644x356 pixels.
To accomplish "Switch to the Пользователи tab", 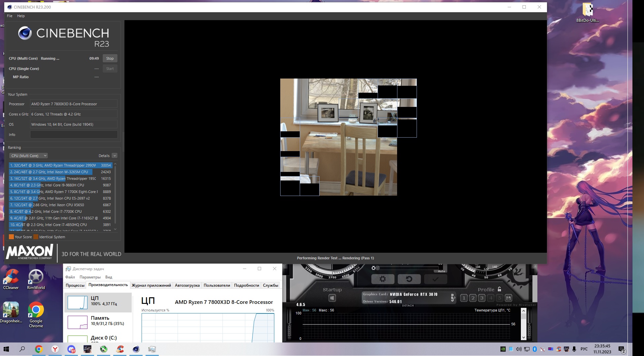I will point(217,285).
